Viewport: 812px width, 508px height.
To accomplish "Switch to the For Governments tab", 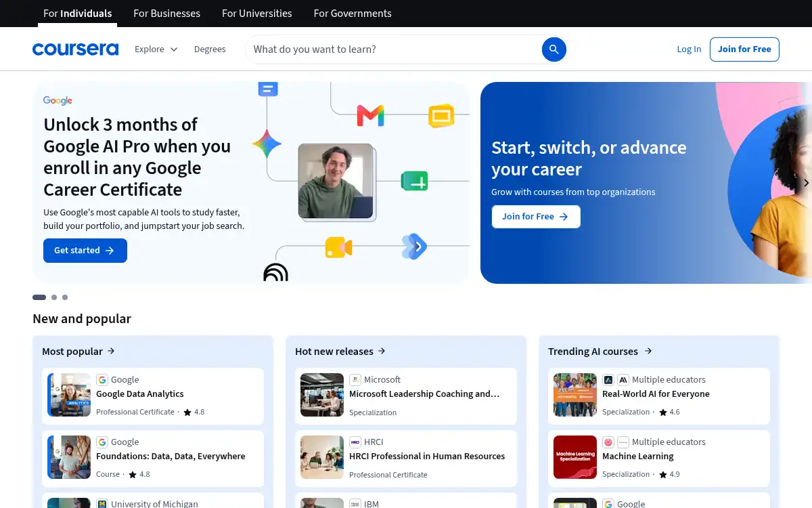I will coord(353,14).
